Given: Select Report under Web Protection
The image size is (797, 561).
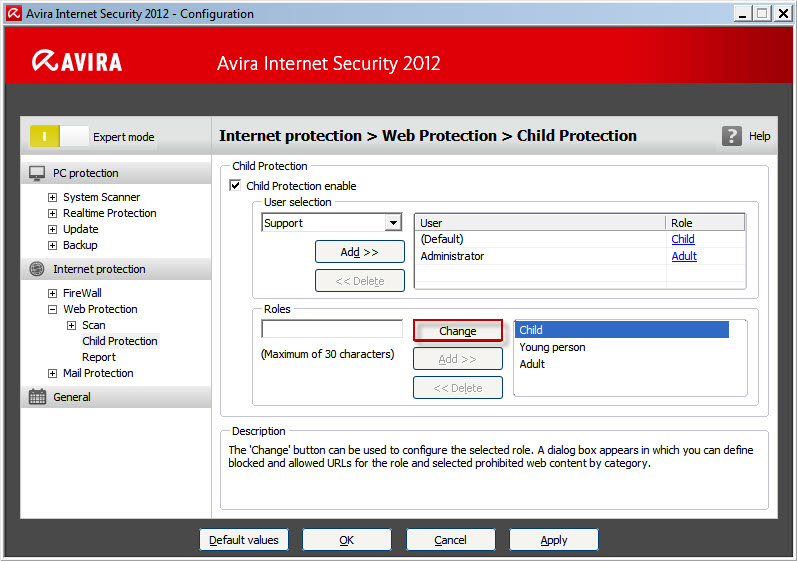Looking at the screenshot, I should [99, 357].
